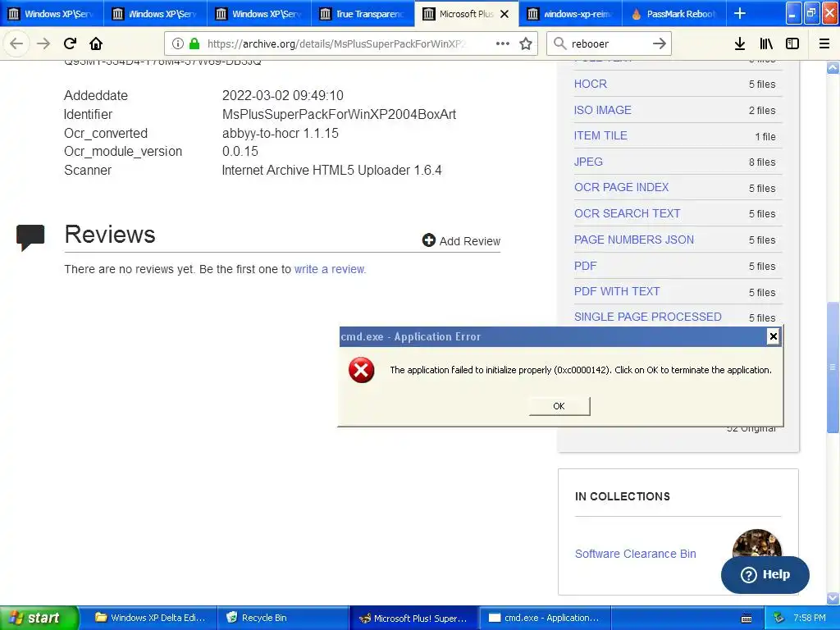Click the search box containing rebooer

click(x=608, y=44)
